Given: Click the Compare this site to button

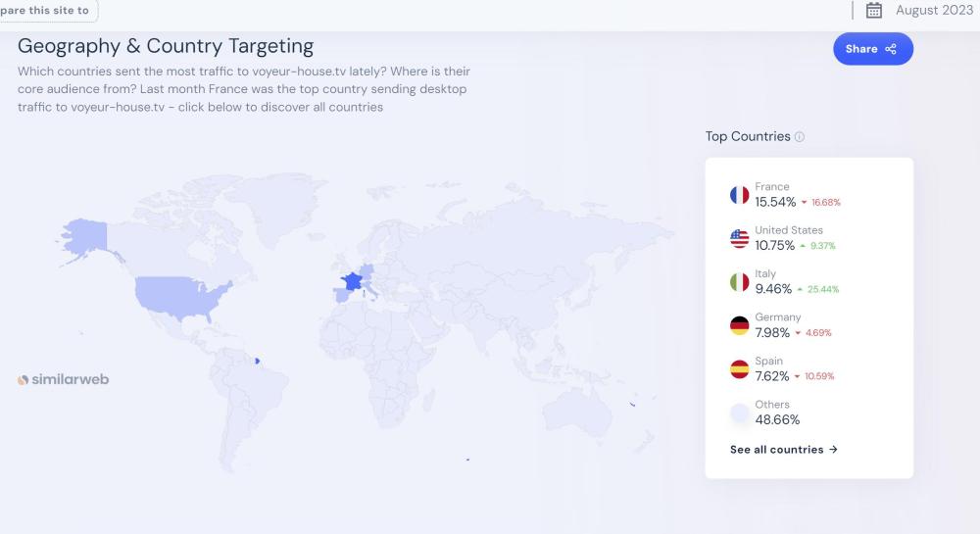Looking at the screenshot, I should 47,11.
